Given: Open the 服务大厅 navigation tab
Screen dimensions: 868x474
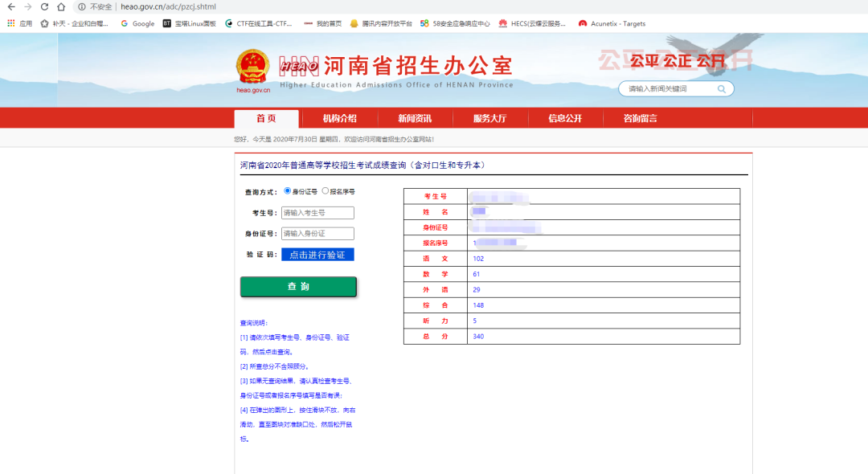Looking at the screenshot, I should (x=490, y=118).
